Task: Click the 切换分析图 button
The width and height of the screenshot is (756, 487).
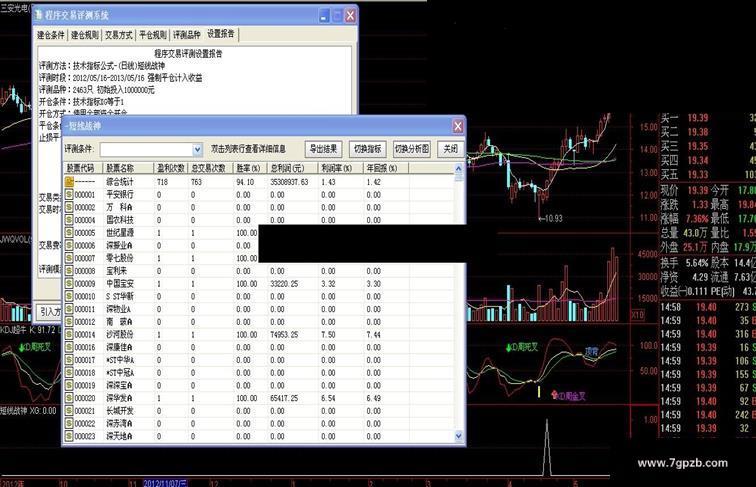Action: point(411,149)
